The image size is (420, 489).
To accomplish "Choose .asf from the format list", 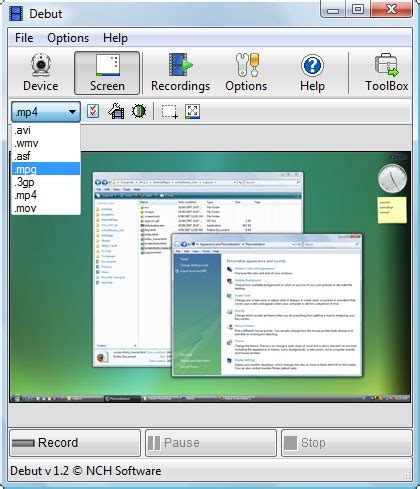I will 46,156.
